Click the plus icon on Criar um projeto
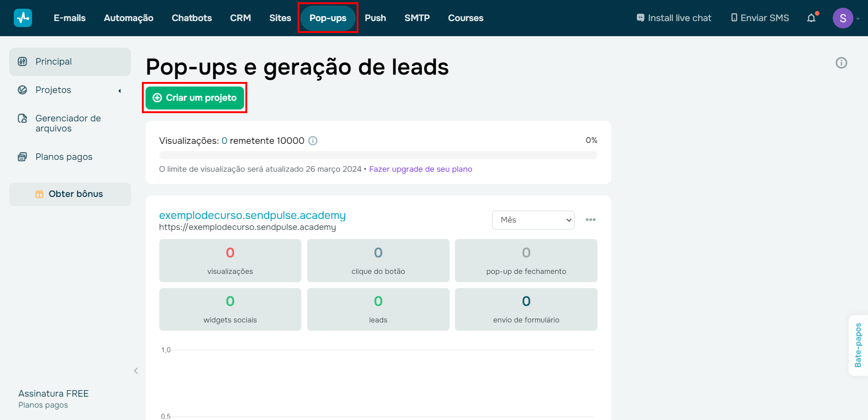Image resolution: width=868 pixels, height=420 pixels. 157,98
